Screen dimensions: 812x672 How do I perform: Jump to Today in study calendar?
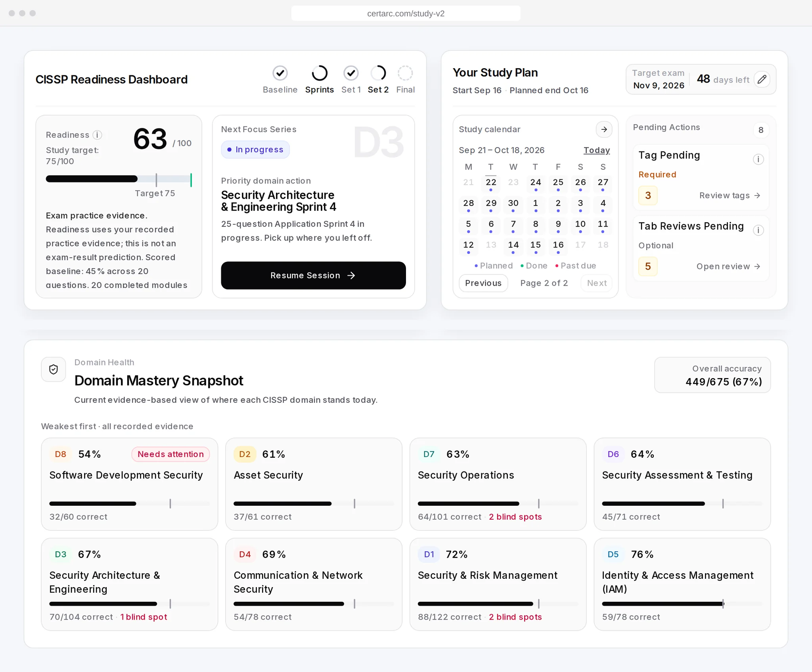coord(596,150)
